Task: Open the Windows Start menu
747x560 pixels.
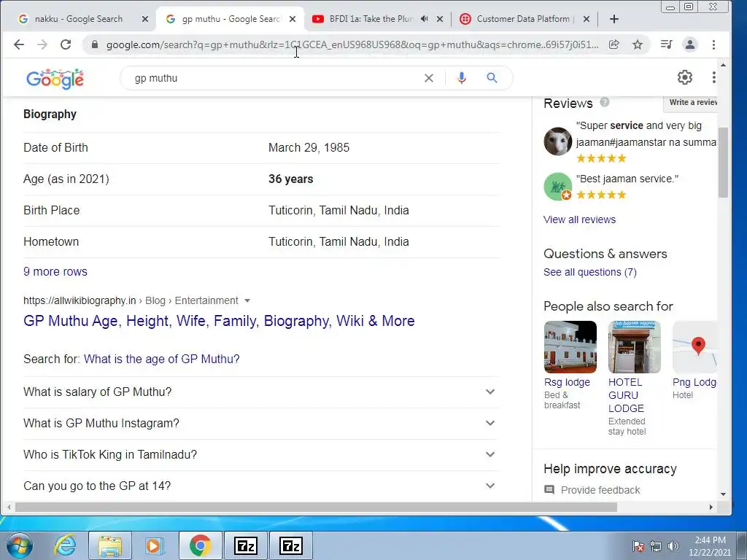Action: [x=18, y=545]
